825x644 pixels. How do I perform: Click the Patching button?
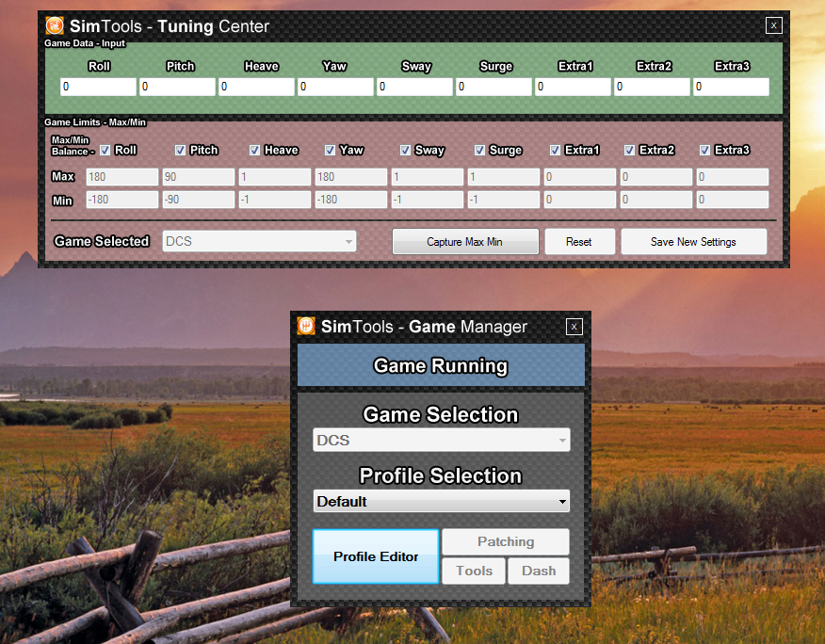(506, 542)
